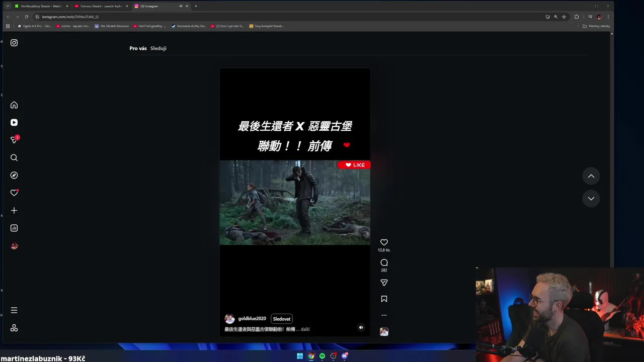Open The Models Resource bookmark
Viewport: 644px width, 362px height.
click(112, 26)
